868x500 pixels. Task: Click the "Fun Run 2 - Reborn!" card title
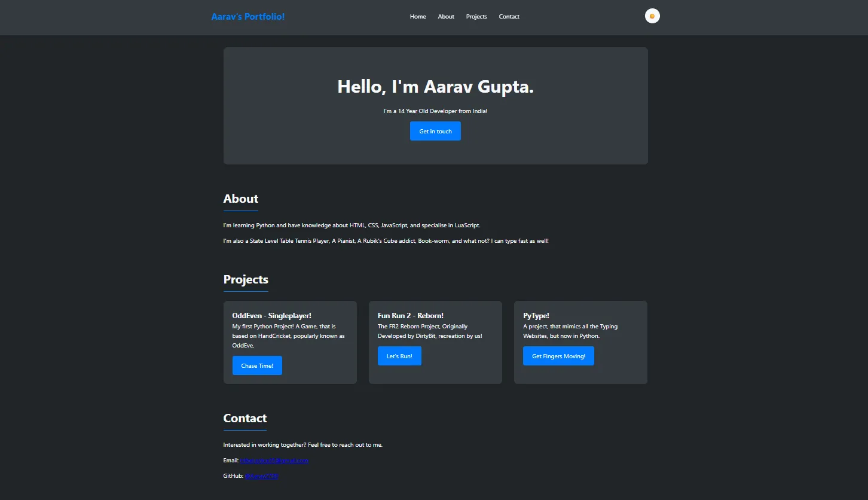pyautogui.click(x=411, y=316)
